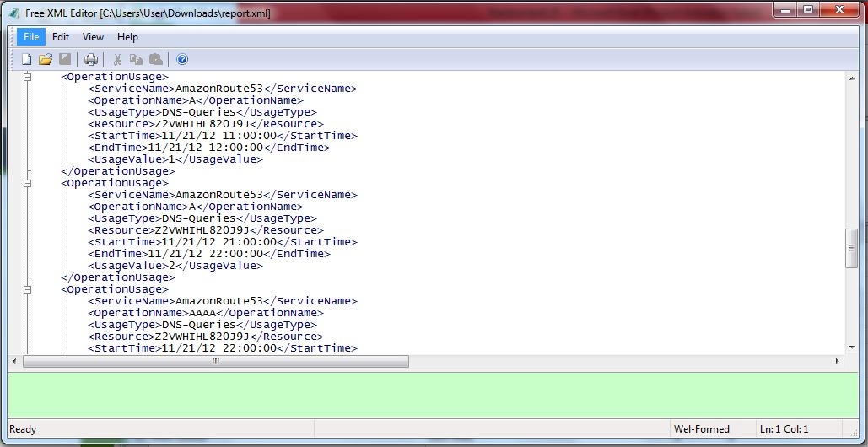Click the Paste clipboard icon
The image size is (868, 447).
(155, 59)
